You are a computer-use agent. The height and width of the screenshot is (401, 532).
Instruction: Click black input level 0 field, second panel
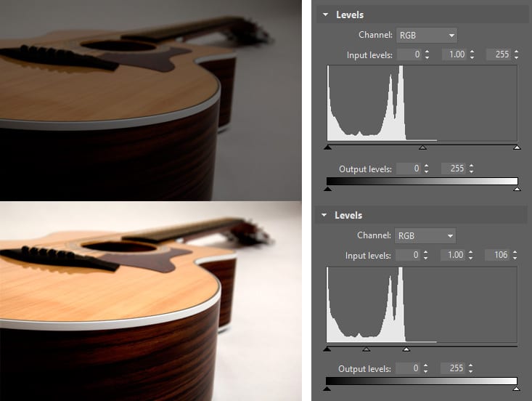click(x=408, y=255)
